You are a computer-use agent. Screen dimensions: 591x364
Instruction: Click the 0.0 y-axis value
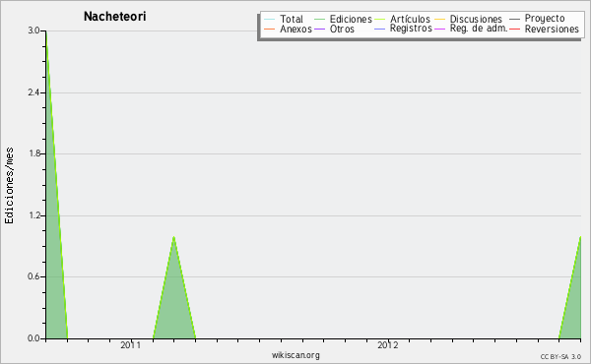point(33,338)
